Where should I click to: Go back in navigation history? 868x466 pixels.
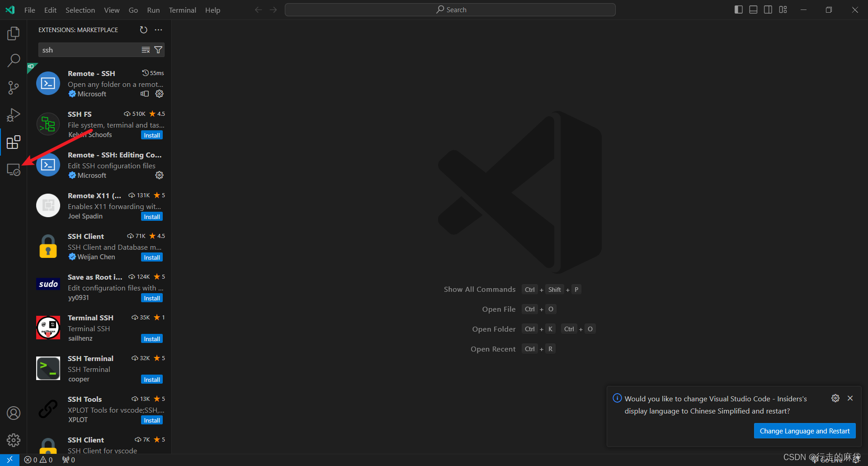click(x=258, y=10)
